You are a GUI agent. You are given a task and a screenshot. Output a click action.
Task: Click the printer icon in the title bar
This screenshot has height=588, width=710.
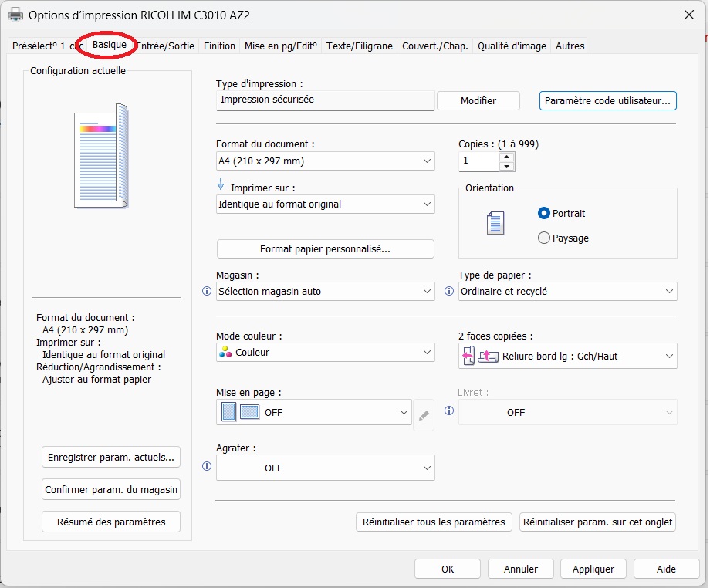coord(15,15)
